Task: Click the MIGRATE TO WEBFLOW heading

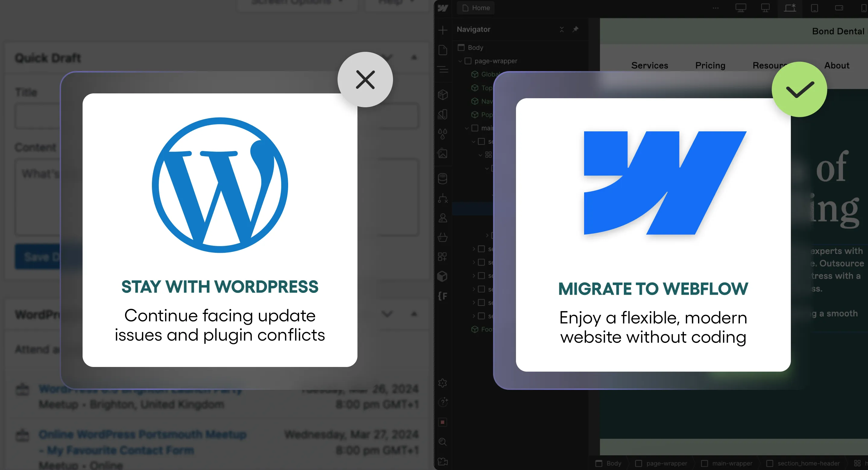Action: (x=653, y=289)
